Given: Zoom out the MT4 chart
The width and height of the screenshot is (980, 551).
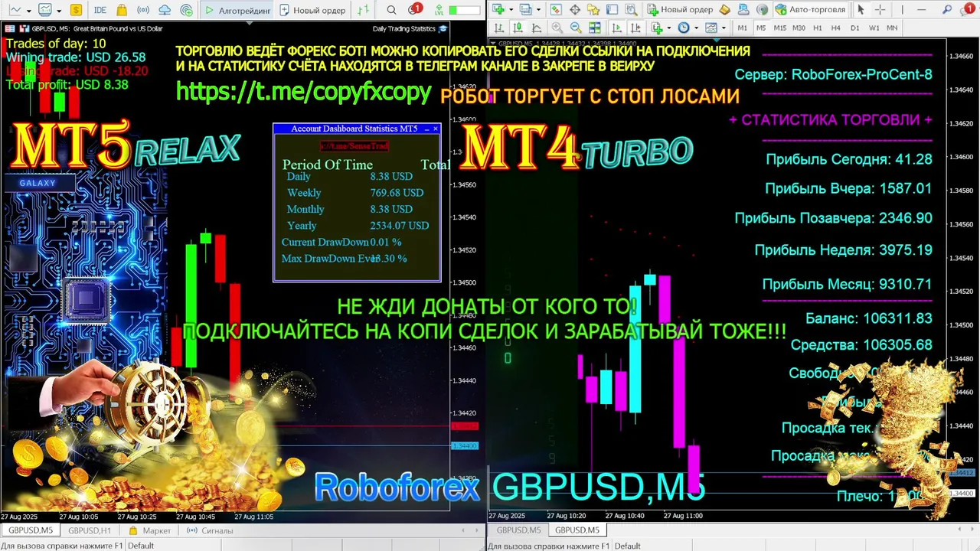Looking at the screenshot, I should (577, 28).
